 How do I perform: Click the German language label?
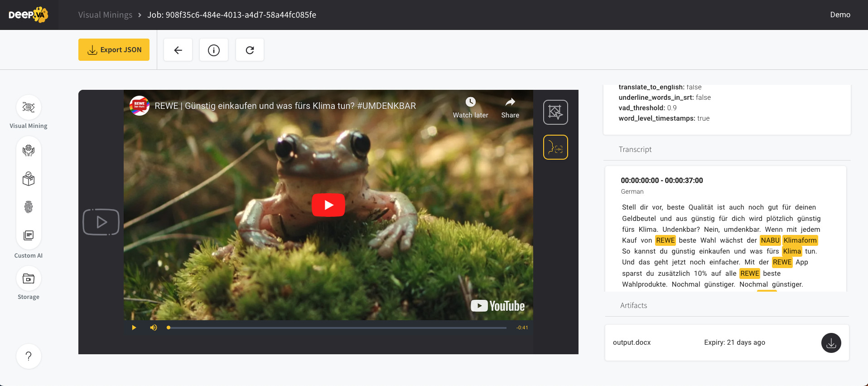[x=632, y=191]
